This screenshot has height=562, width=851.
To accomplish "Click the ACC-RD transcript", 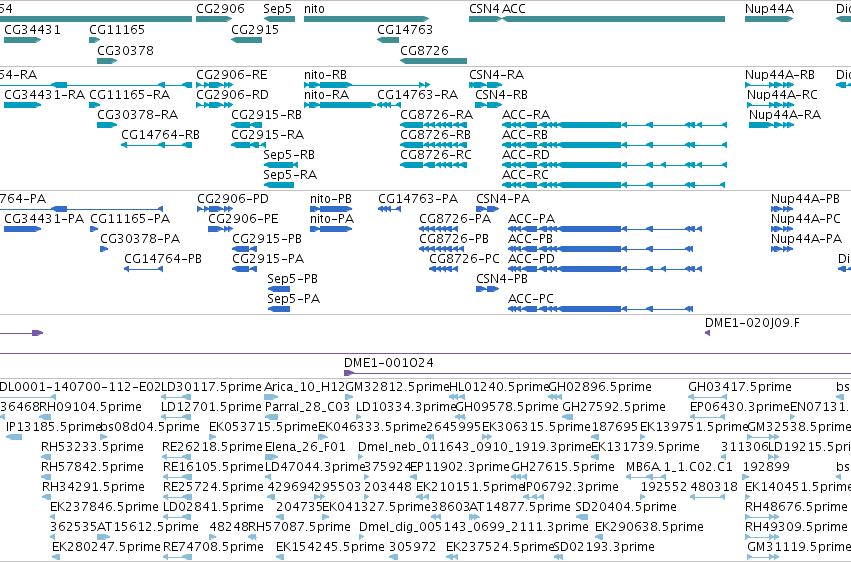I will click(614, 165).
